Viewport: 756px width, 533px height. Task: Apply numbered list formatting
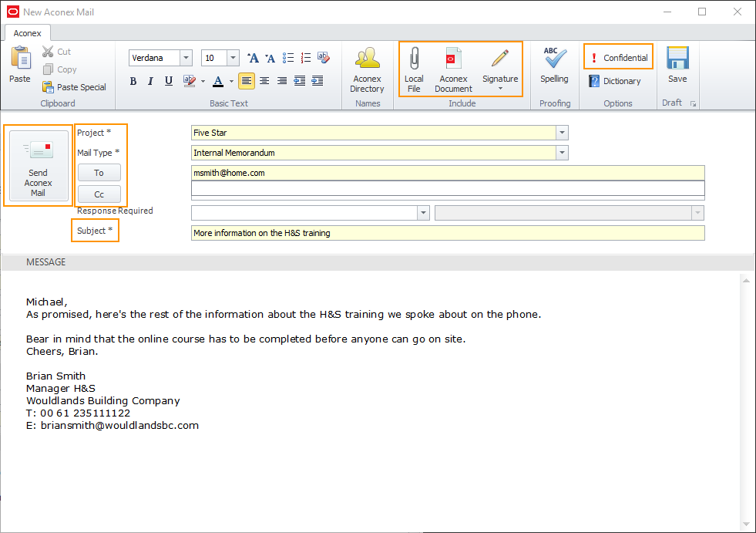coord(306,58)
